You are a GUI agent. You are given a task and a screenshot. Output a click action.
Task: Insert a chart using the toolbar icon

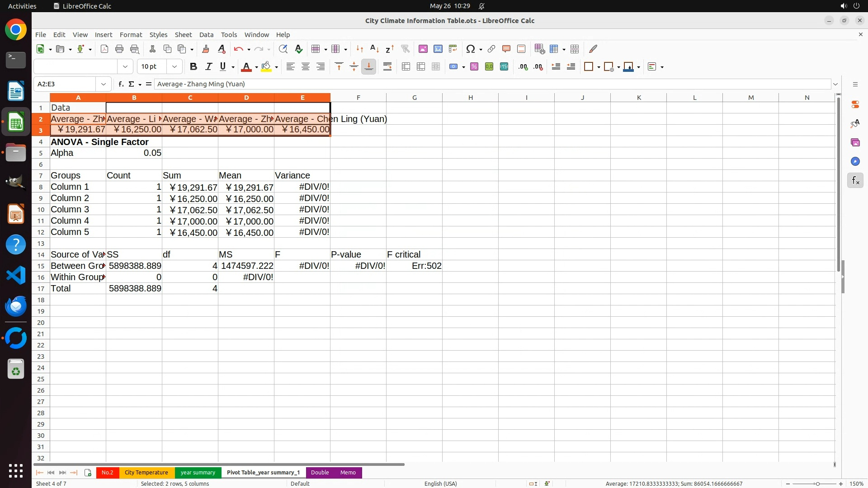(438, 49)
